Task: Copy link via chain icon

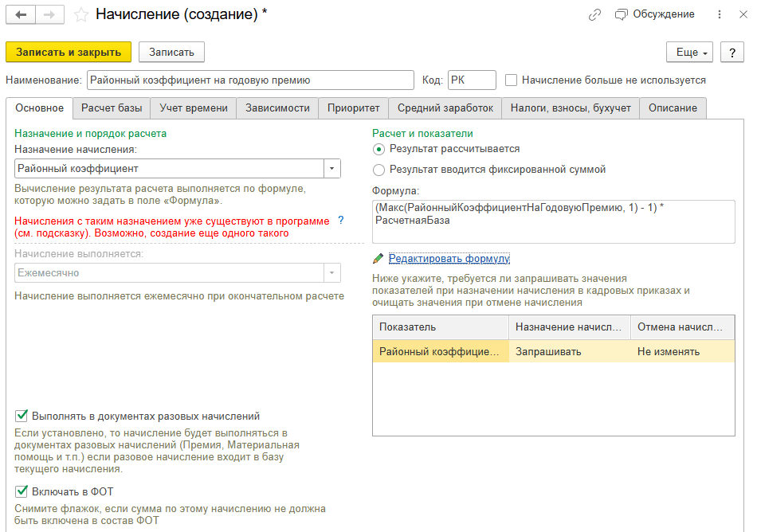Action: (x=594, y=14)
